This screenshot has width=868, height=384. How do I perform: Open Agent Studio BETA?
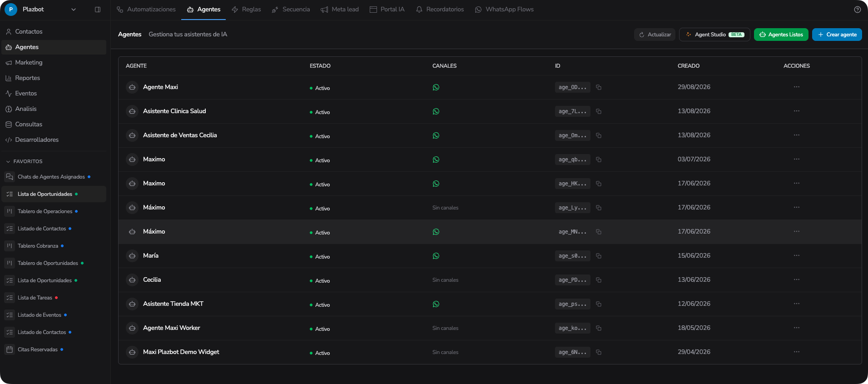(714, 35)
